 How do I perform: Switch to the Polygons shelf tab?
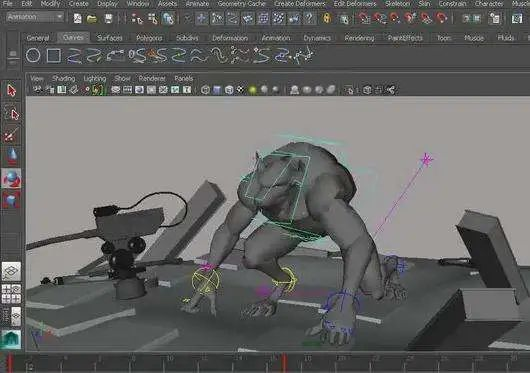(149, 38)
